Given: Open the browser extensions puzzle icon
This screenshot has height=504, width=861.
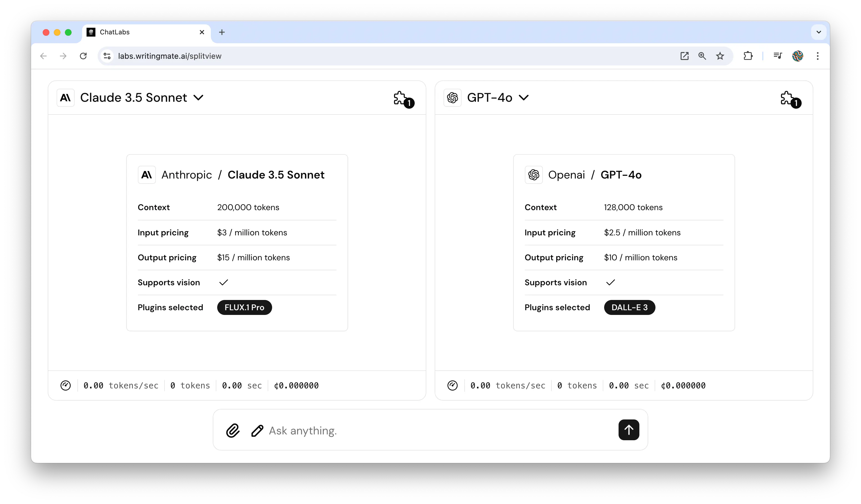Looking at the screenshot, I should click(x=748, y=56).
